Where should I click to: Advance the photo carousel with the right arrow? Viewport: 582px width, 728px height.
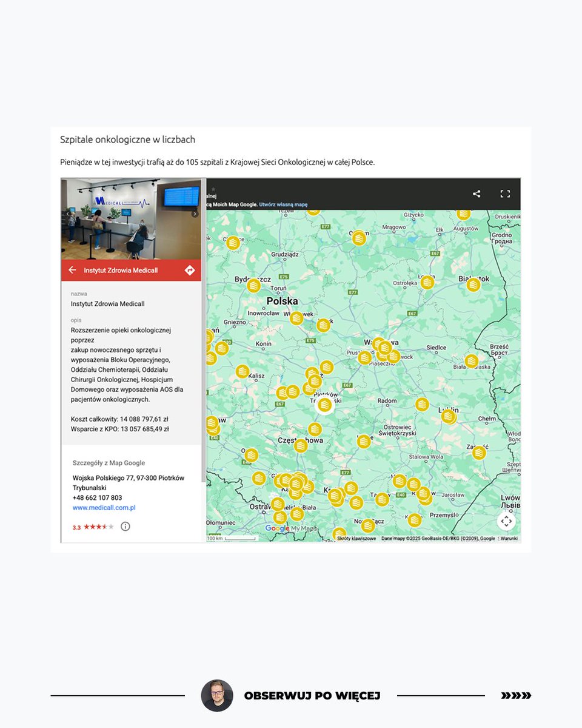[195, 214]
